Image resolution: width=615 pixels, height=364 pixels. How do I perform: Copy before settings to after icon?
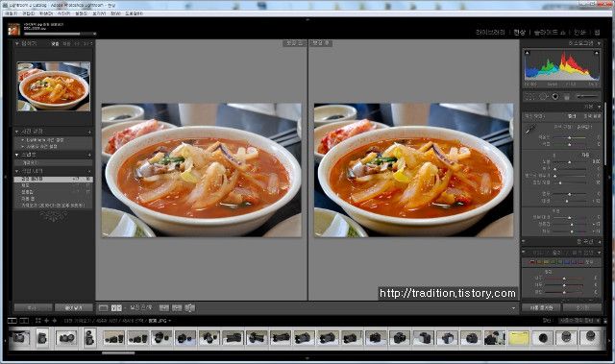click(x=164, y=308)
